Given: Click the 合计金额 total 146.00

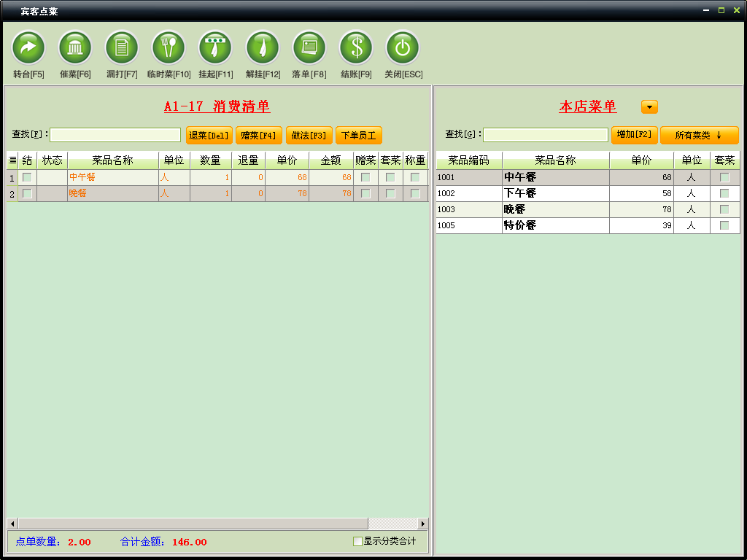Looking at the screenshot, I should [x=189, y=542].
